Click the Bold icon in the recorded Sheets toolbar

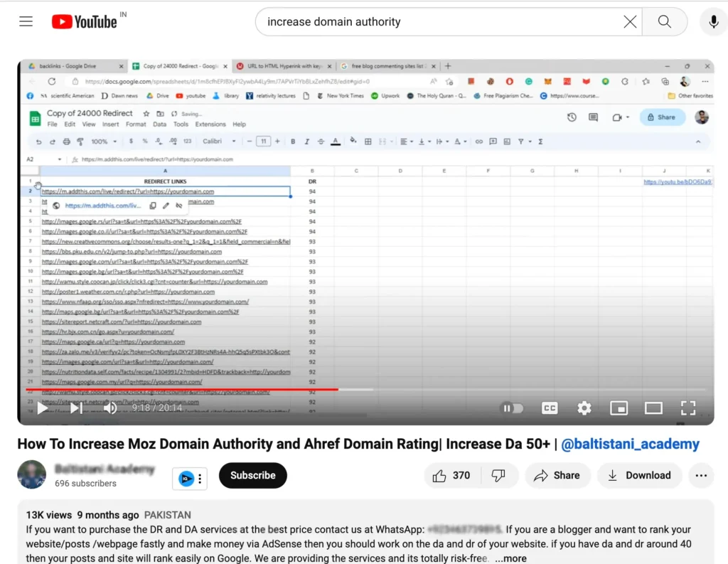coord(293,142)
